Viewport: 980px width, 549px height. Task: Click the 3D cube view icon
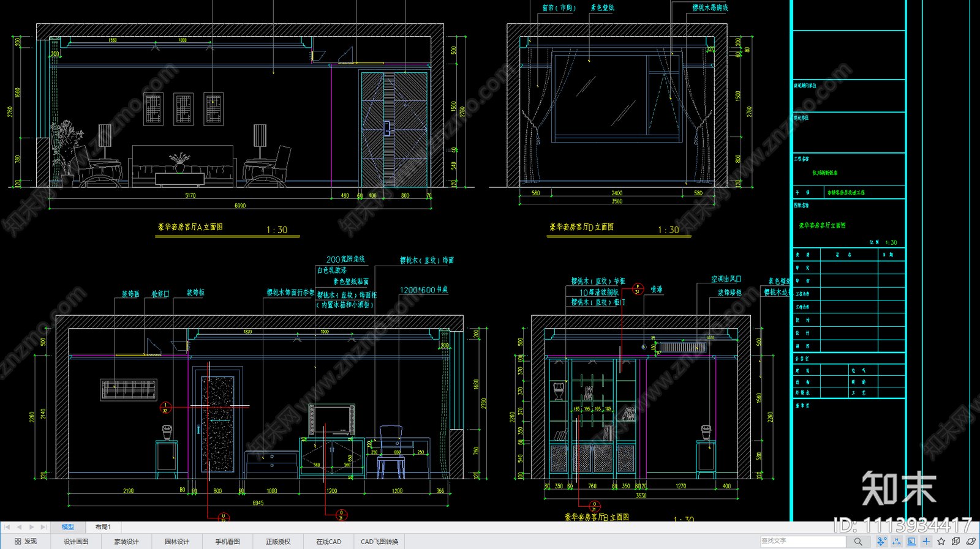point(956,542)
